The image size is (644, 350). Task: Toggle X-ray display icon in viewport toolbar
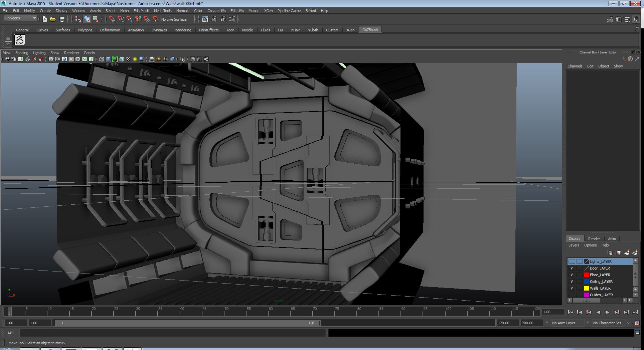pos(193,59)
